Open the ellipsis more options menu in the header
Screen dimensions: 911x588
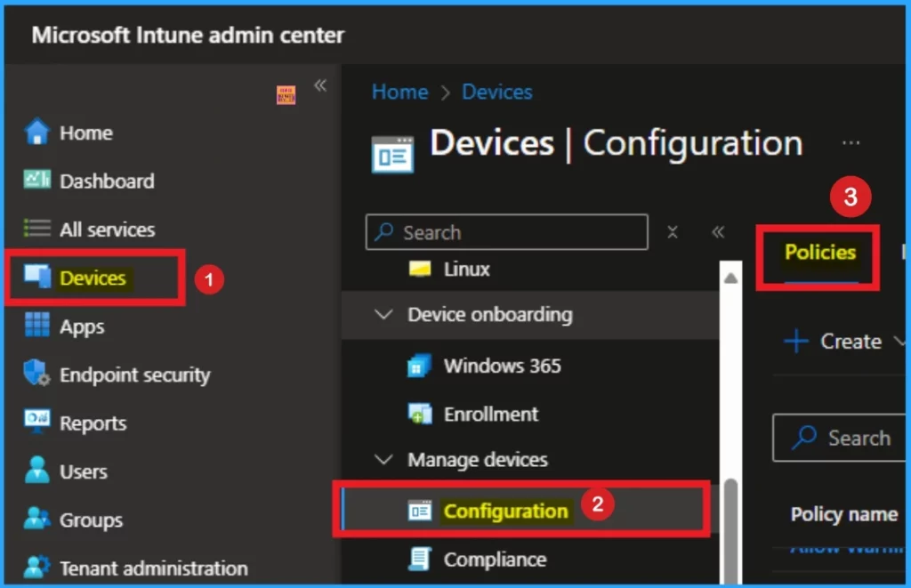[851, 142]
